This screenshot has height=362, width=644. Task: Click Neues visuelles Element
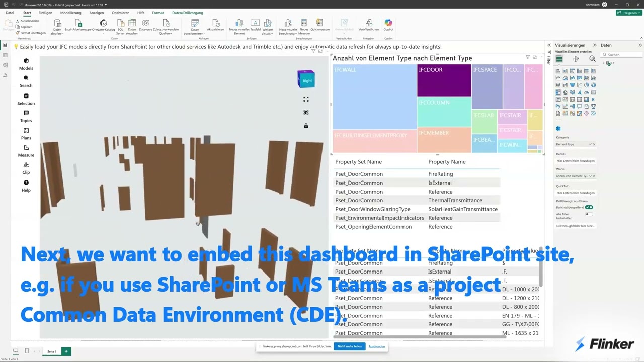(239, 27)
